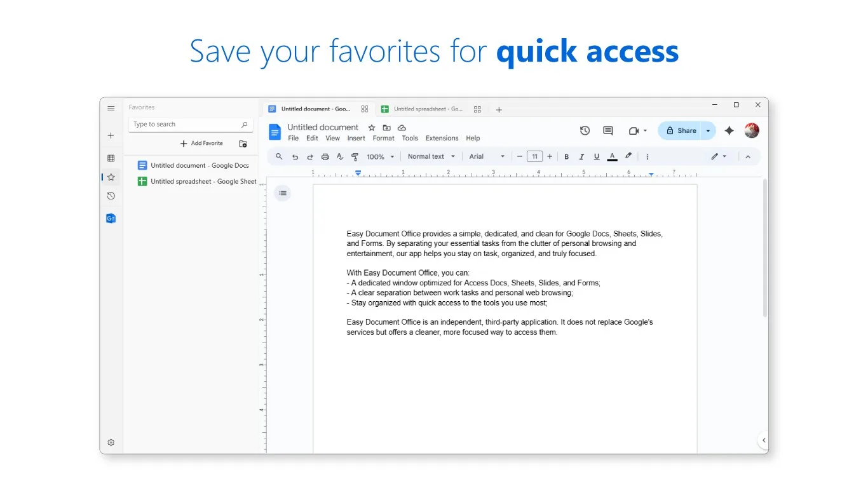
Task: Open the more toolbar options menu
Action: 648,156
